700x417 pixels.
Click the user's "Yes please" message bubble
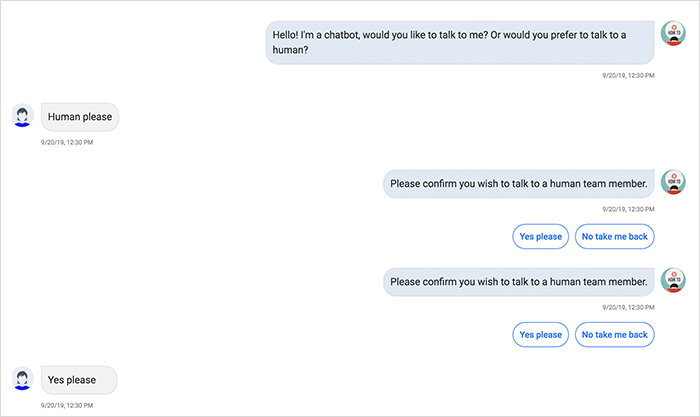point(79,380)
